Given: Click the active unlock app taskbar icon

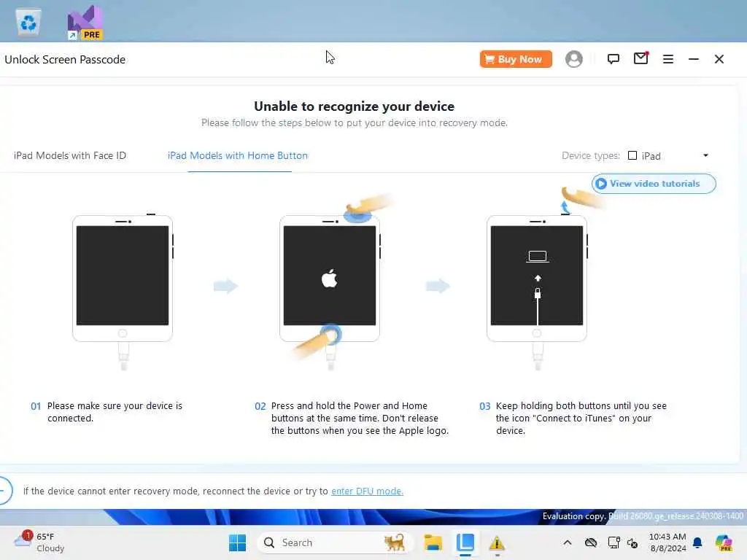Looking at the screenshot, I should 465,542.
